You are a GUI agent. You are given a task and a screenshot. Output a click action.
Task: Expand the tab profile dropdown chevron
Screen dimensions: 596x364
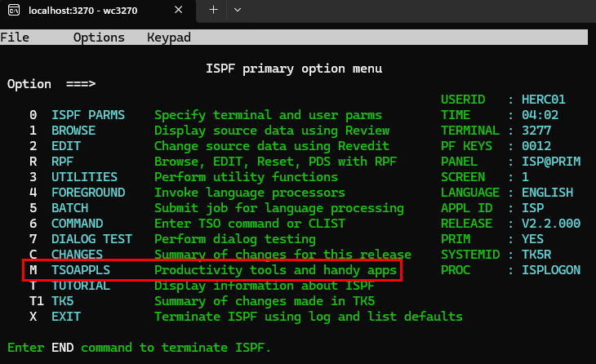tap(238, 10)
